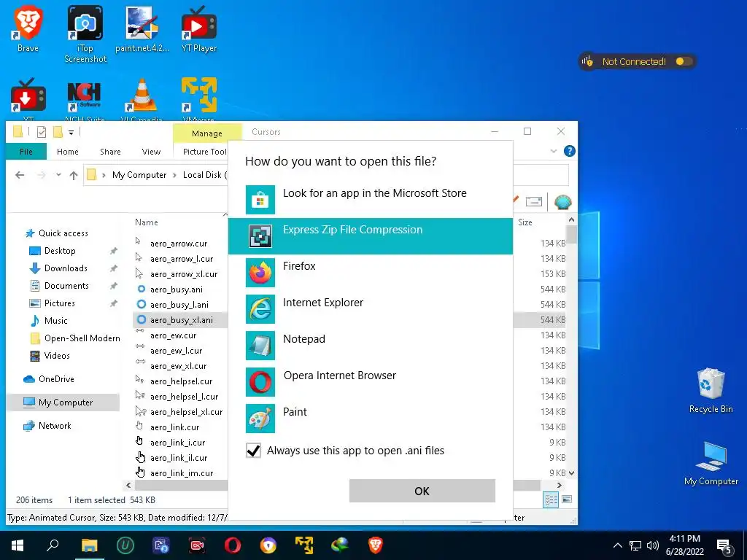Open Quick Access Toolbar customize dropdown
Screen dimensions: 747x560
[71, 133]
